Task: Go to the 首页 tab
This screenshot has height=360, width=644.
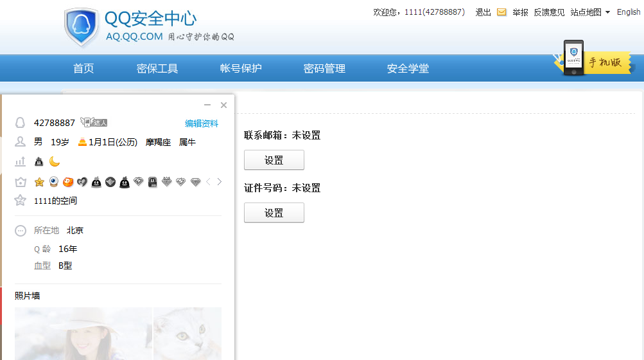Action: [83, 68]
